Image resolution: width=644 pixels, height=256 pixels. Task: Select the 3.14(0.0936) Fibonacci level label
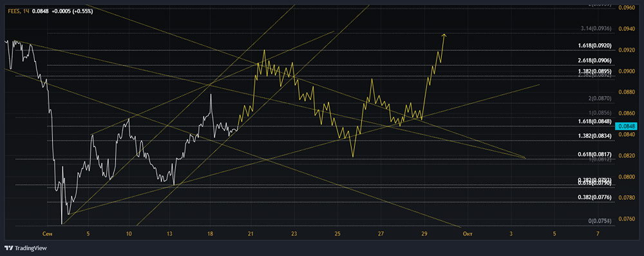[596, 28]
